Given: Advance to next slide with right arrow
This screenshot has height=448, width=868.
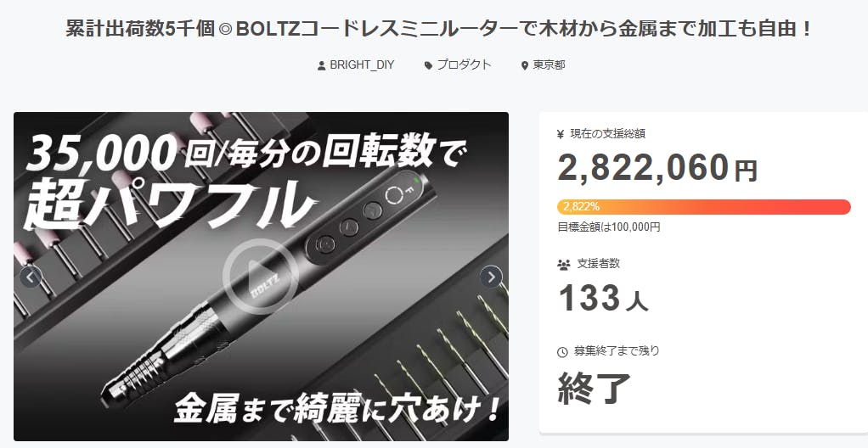Looking at the screenshot, I should 491,277.
